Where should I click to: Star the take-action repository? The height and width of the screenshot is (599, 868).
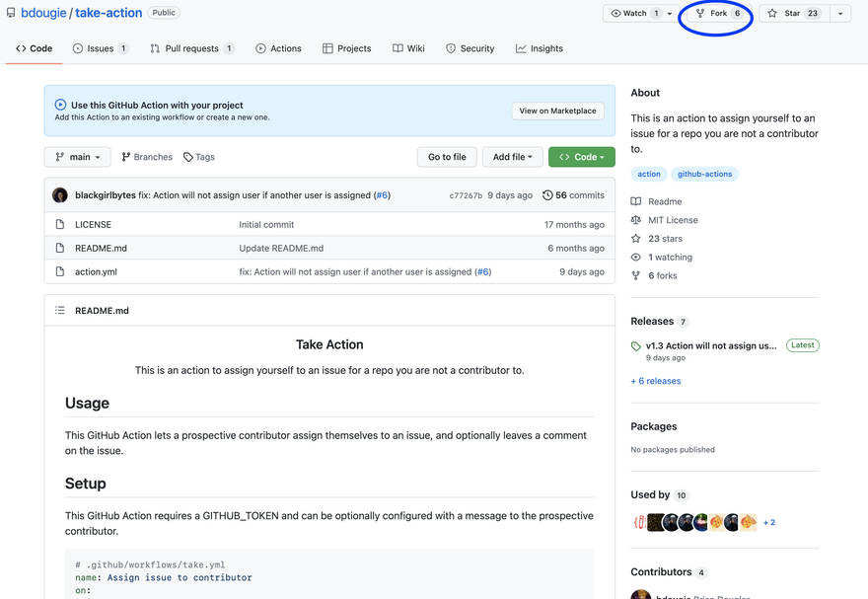(x=793, y=14)
